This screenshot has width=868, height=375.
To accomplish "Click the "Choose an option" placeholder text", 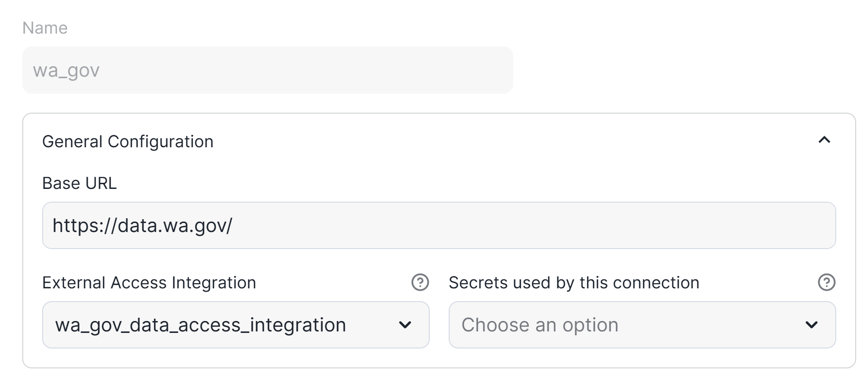I will tap(540, 325).
